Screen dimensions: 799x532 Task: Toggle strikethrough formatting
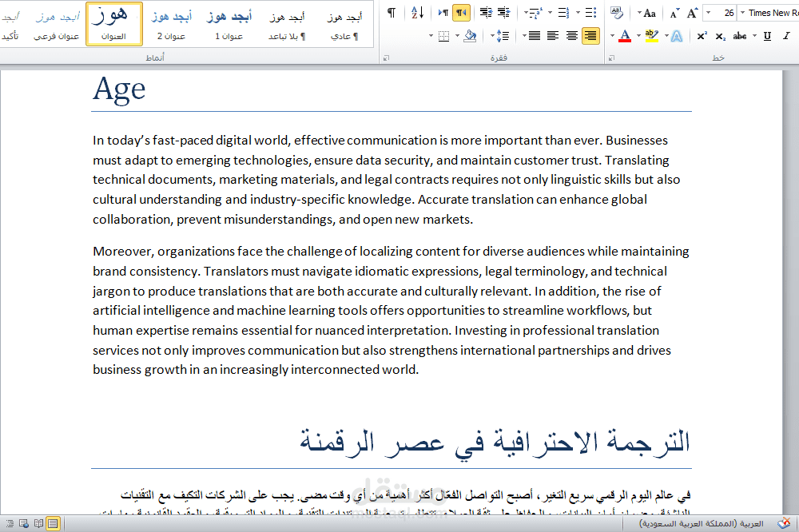pos(740,36)
